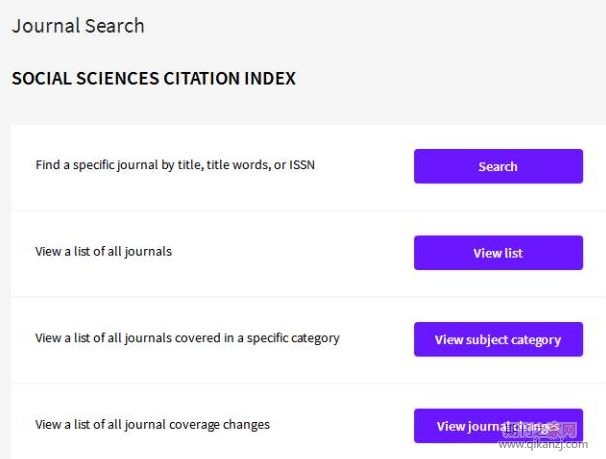The image size is (606, 459).
Task: Click the red Chinese watermark logo
Action: point(540,428)
